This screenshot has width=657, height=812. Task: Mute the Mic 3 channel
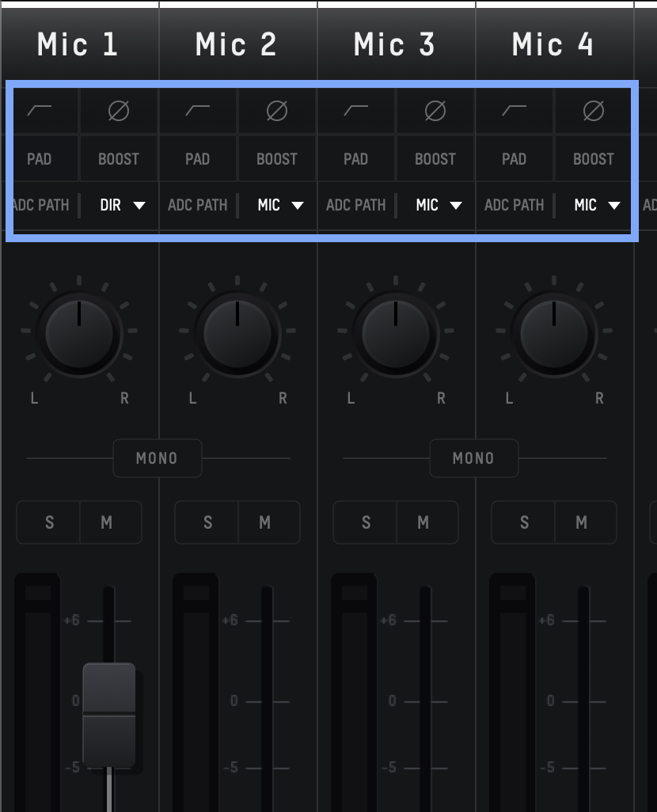click(x=427, y=522)
